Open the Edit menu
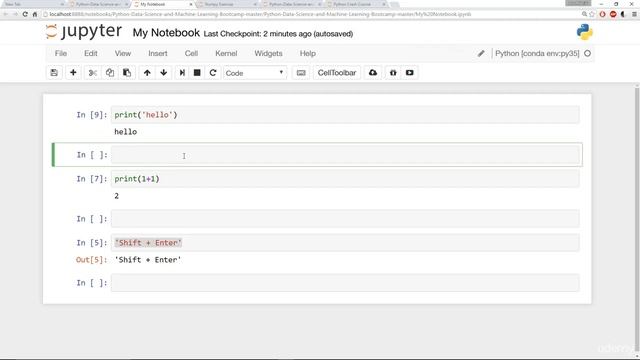This screenshot has width=640, height=360. pos(91,53)
